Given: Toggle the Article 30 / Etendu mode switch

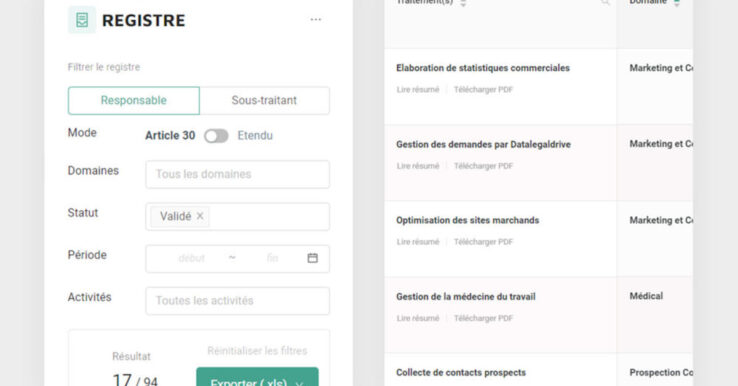Looking at the screenshot, I should [x=216, y=136].
